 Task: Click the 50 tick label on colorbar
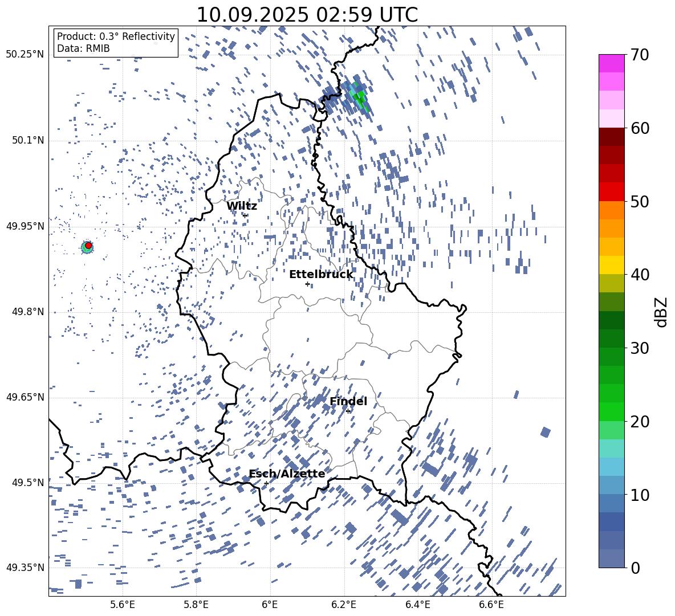(640, 202)
